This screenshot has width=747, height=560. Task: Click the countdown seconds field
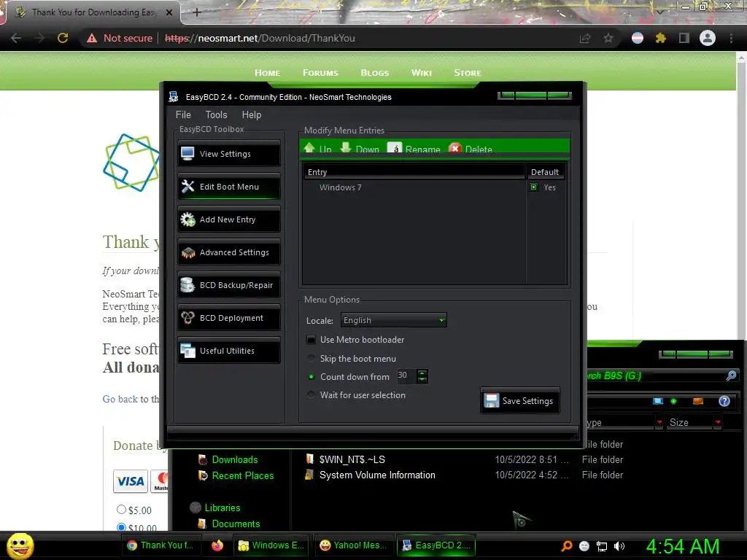pyautogui.click(x=406, y=376)
